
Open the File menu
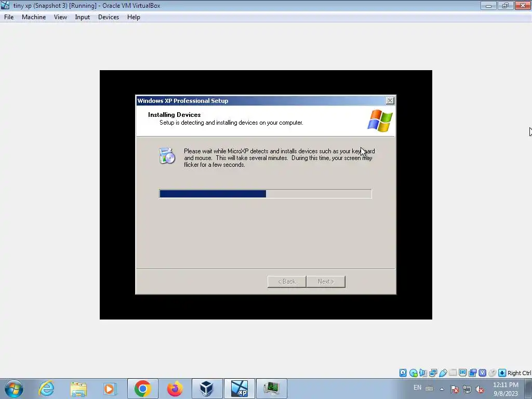9,17
